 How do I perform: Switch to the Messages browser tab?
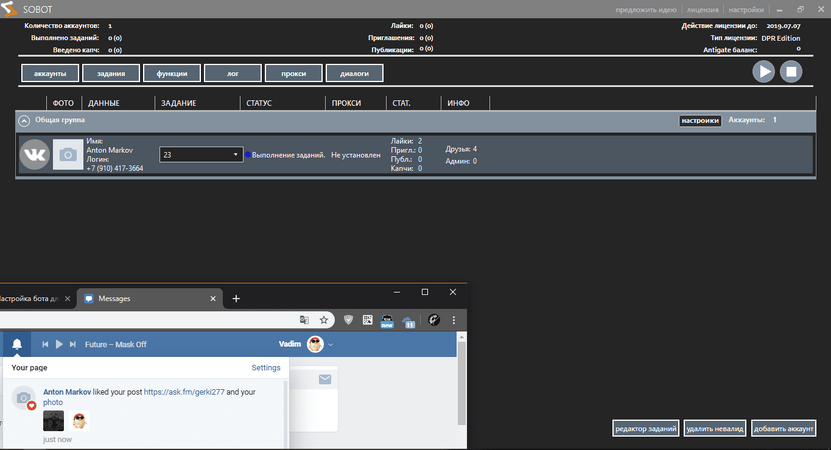148,298
